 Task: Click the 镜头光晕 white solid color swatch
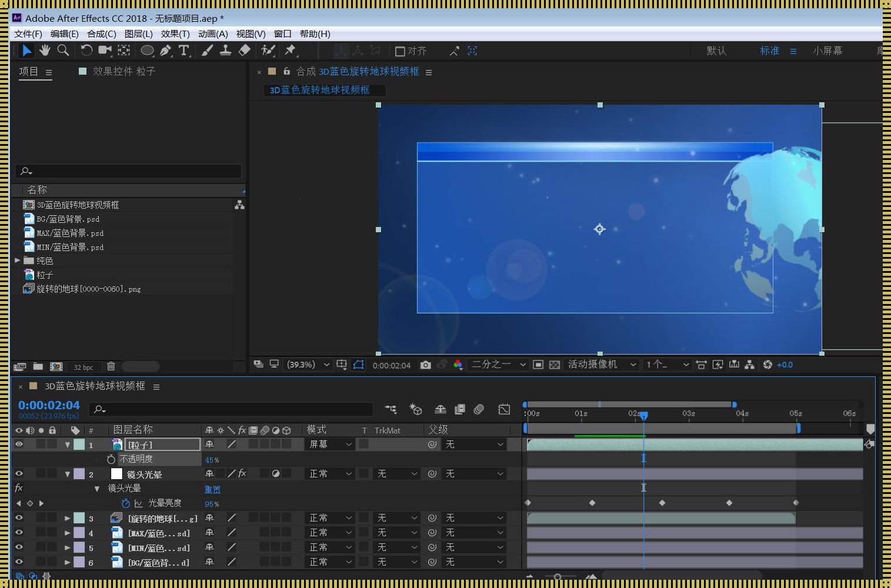point(116,474)
